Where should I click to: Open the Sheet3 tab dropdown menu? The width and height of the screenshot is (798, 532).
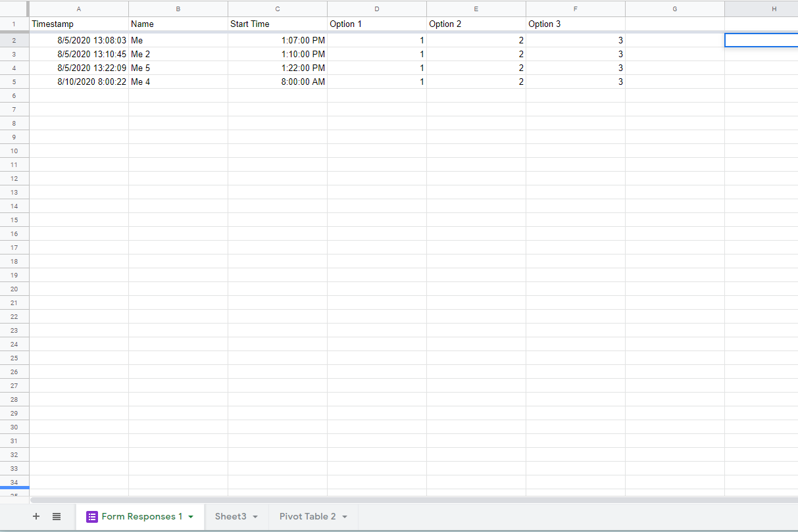click(255, 517)
